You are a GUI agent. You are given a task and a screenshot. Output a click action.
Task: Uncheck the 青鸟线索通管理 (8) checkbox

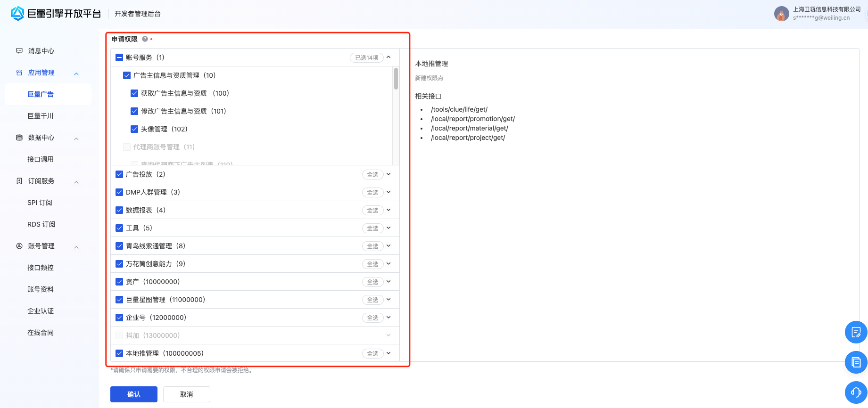pyautogui.click(x=119, y=246)
